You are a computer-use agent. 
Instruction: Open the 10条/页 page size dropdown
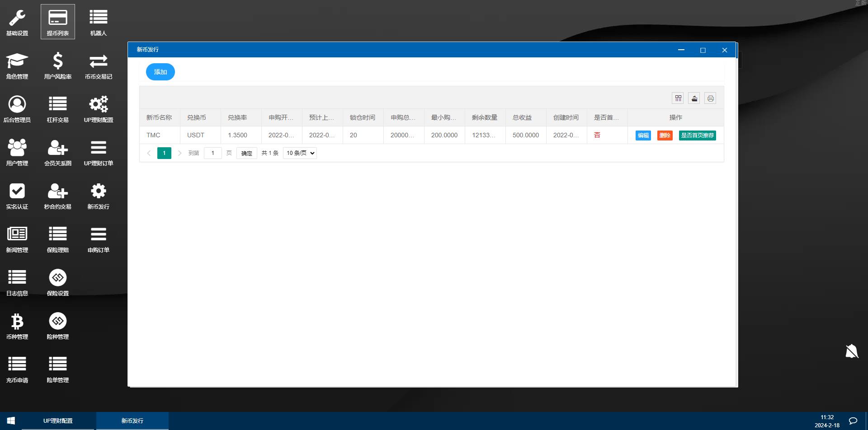[x=299, y=153]
